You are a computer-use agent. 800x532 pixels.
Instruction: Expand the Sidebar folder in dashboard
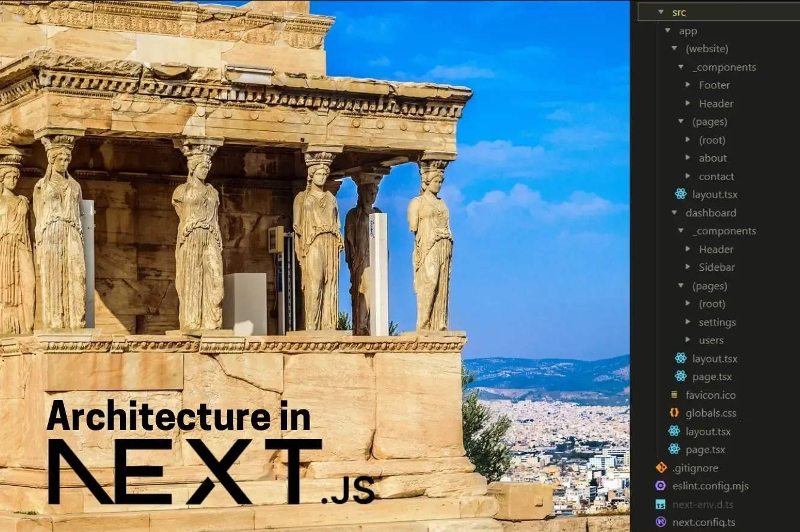(688, 267)
